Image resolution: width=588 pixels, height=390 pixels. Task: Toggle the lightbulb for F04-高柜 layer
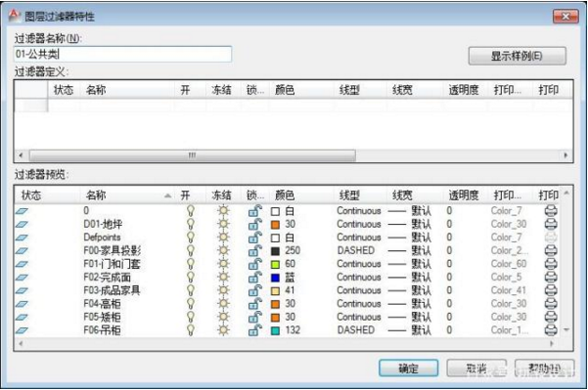pos(191,304)
